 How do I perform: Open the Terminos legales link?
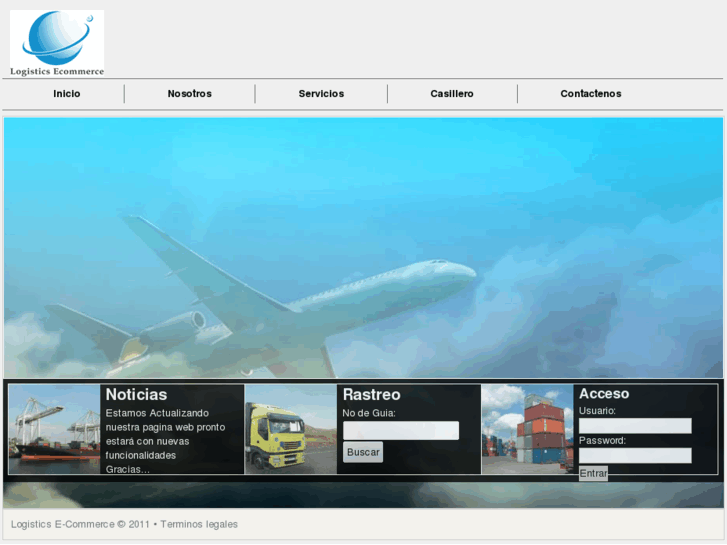(x=199, y=524)
